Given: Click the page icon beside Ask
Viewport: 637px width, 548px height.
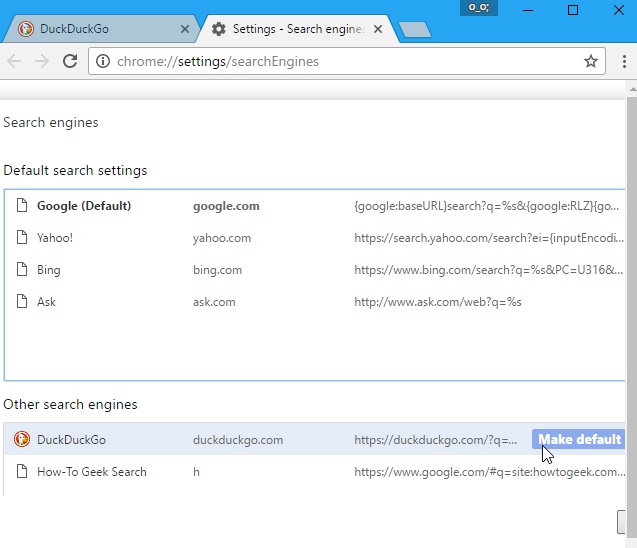Looking at the screenshot, I should 22,301.
